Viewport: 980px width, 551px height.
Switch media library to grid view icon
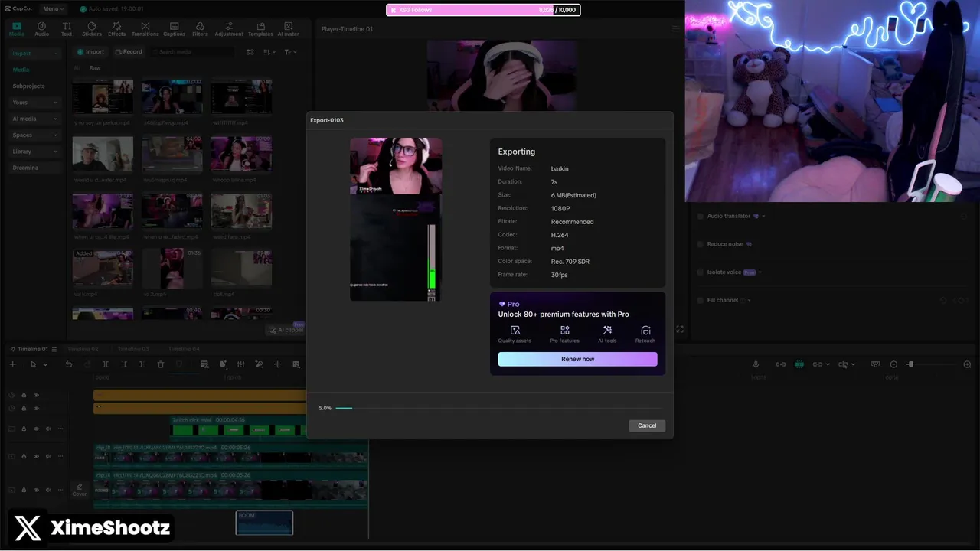[250, 52]
